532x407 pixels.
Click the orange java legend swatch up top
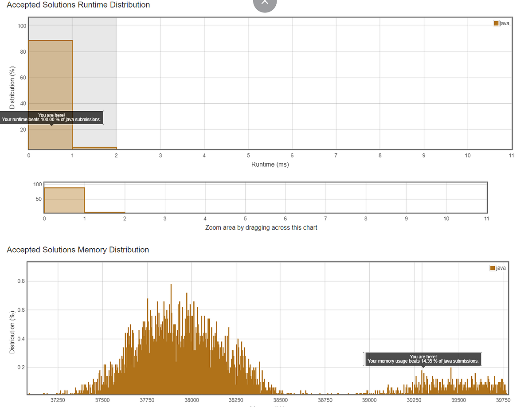point(493,23)
